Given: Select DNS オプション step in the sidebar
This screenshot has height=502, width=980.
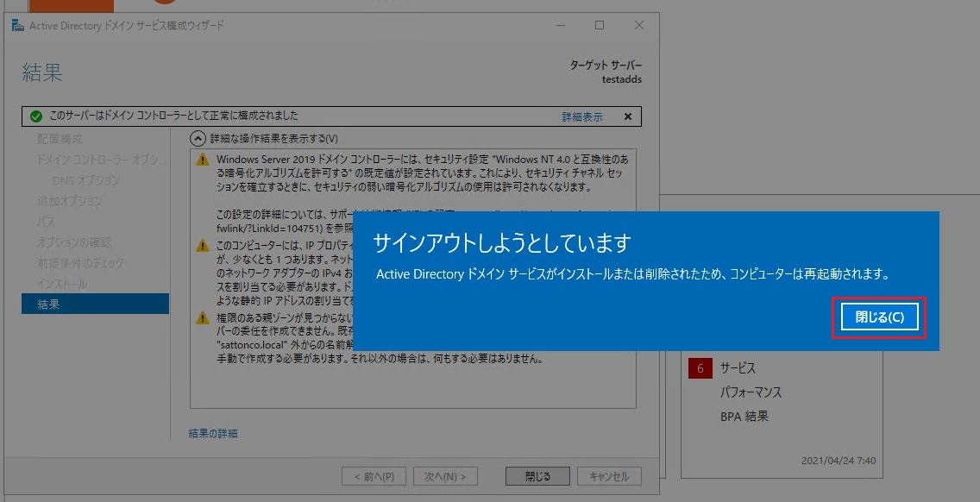Looking at the screenshot, I should tap(86, 180).
